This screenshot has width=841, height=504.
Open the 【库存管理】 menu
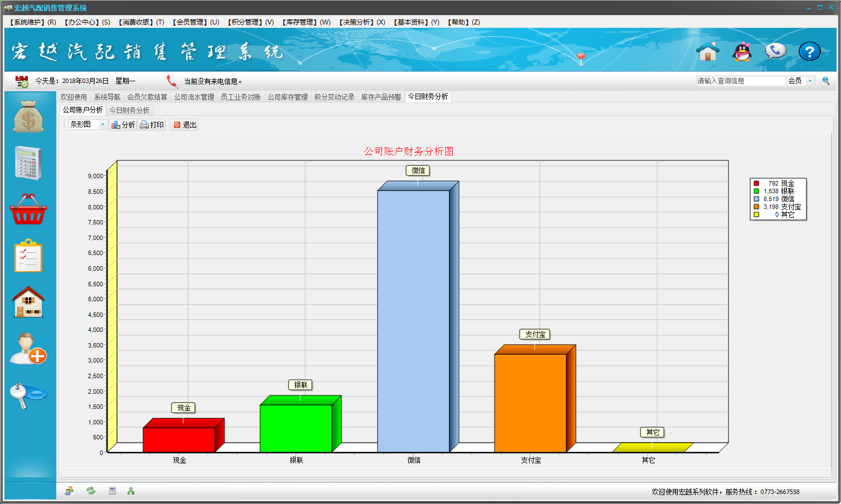tap(306, 22)
